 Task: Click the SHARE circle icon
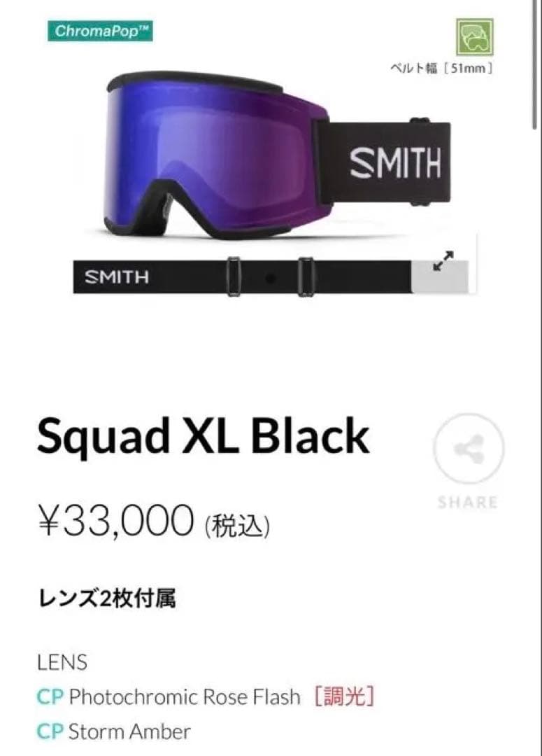(x=469, y=449)
